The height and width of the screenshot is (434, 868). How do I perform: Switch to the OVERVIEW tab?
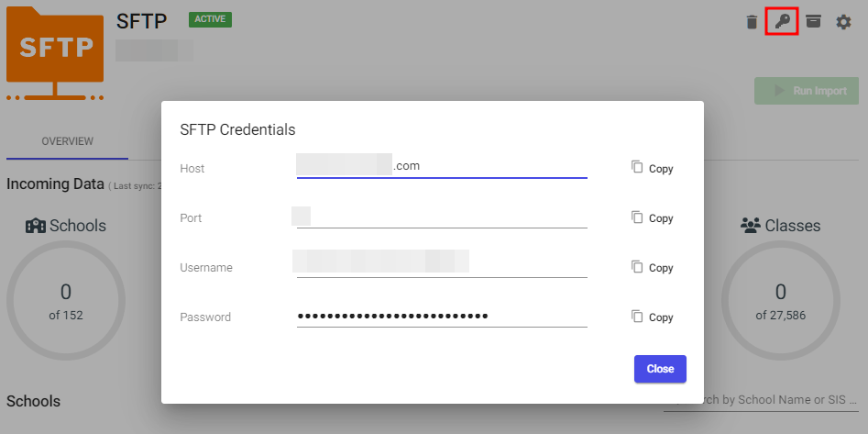point(68,141)
